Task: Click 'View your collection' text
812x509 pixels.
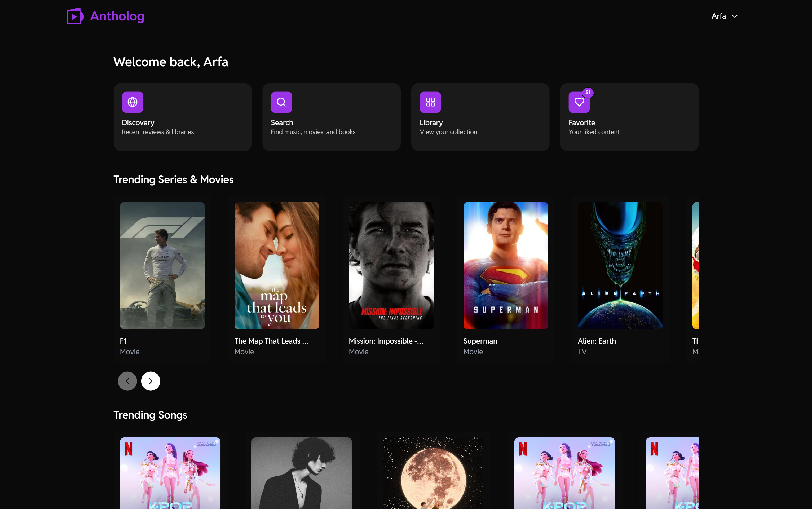Action: [x=448, y=132]
